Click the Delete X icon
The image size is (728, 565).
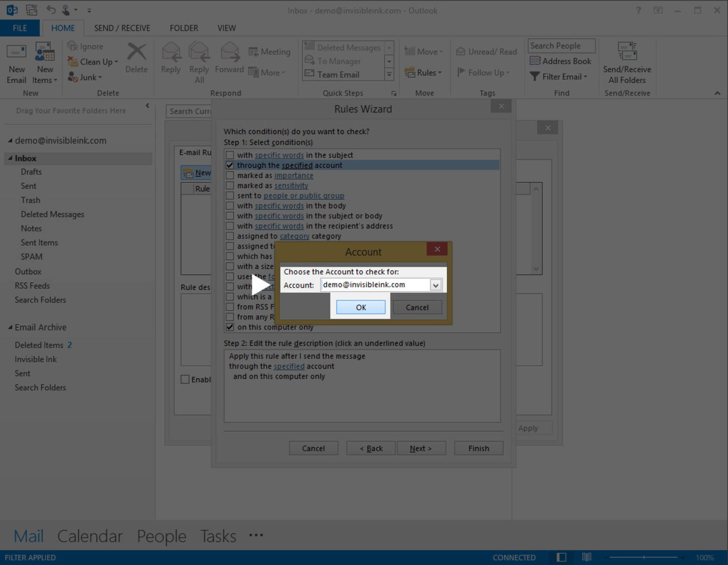pyautogui.click(x=136, y=52)
